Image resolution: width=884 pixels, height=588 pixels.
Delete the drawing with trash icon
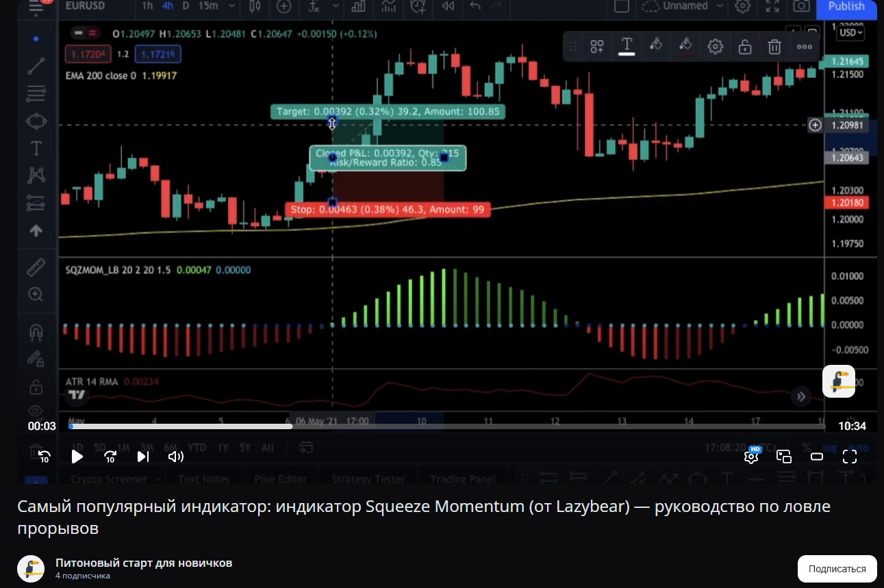pyautogui.click(x=774, y=47)
